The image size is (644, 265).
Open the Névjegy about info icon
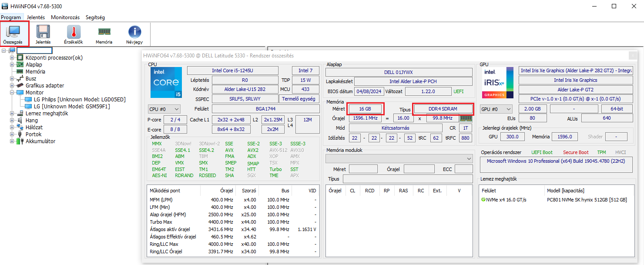click(134, 34)
